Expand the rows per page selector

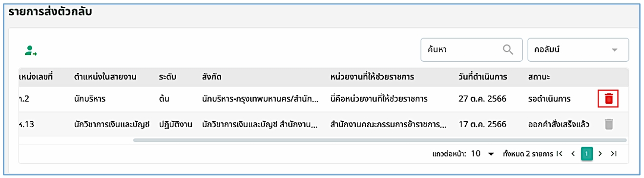tap(483, 154)
